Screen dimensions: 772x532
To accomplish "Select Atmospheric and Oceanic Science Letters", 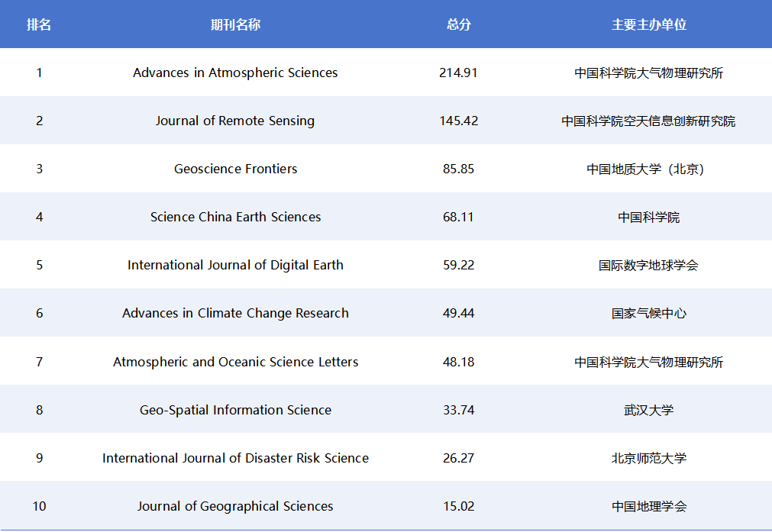I will (235, 362).
